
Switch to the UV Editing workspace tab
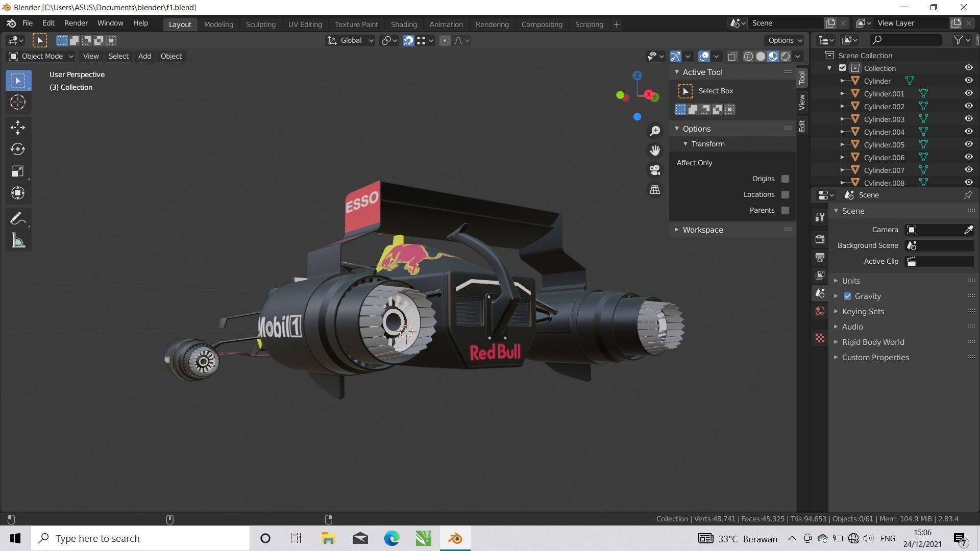[305, 24]
